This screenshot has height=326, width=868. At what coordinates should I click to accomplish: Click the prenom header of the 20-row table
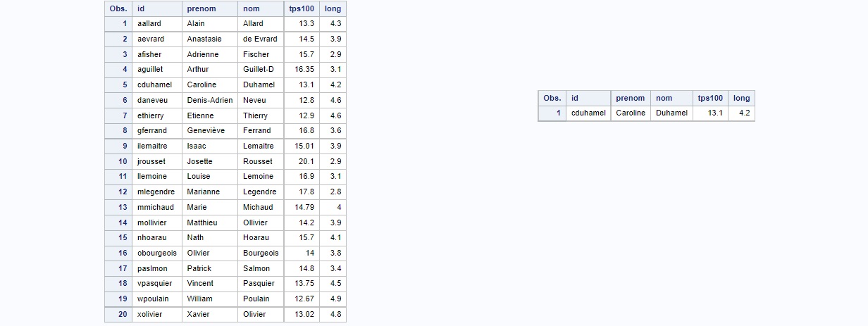[201, 8]
